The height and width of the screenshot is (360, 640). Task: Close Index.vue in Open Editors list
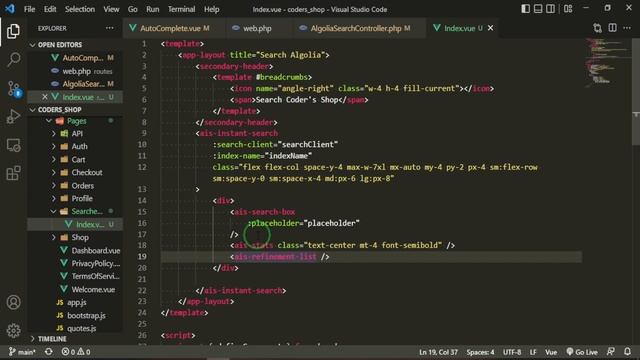[44, 97]
